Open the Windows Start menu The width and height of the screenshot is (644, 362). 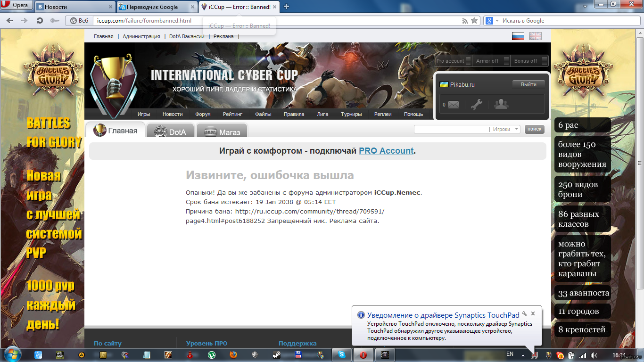(12, 354)
